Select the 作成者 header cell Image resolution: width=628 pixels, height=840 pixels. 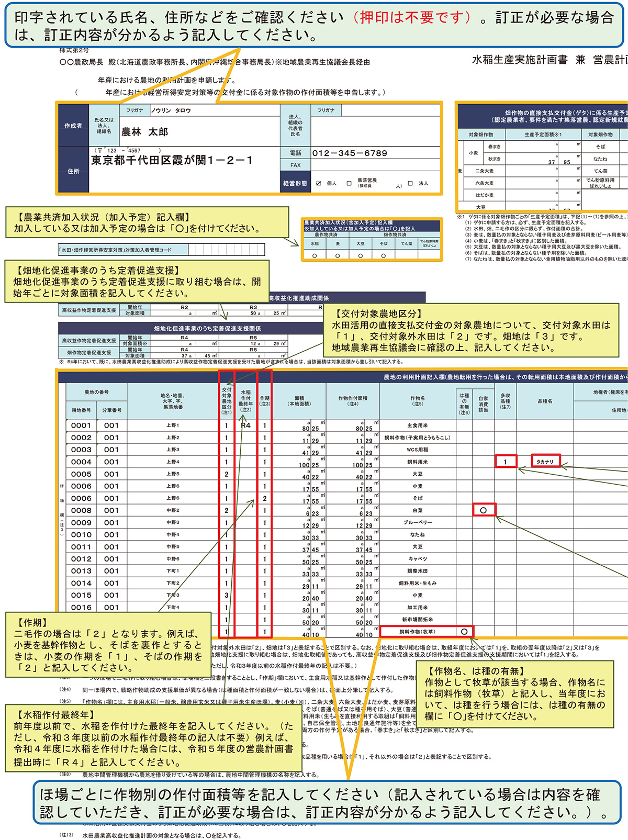[73, 126]
